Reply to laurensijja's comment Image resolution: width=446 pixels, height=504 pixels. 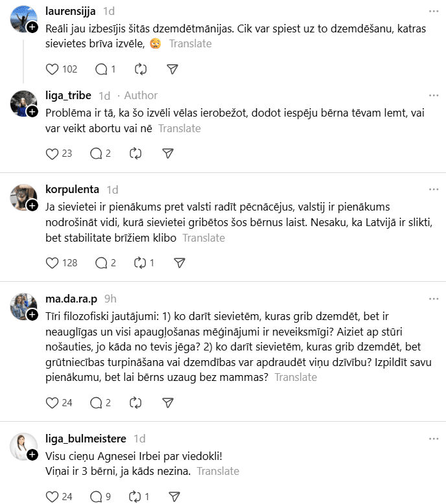pyautogui.click(x=100, y=69)
